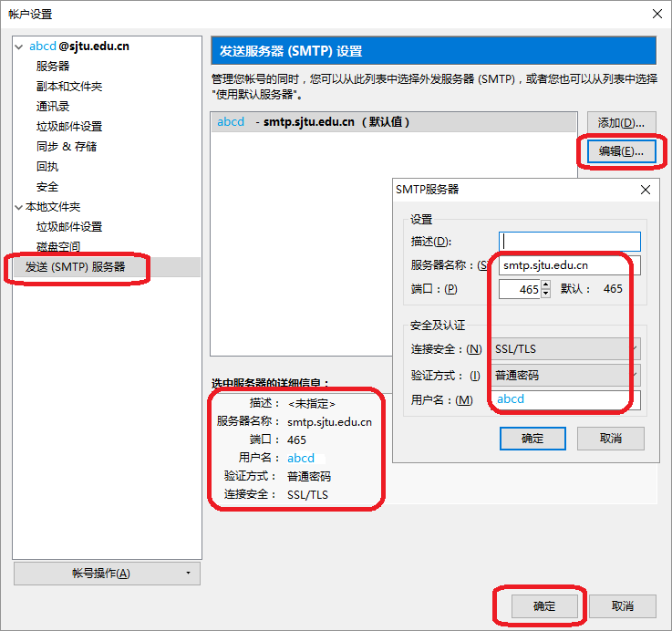Select the smtp.sjtu.edu.cn server list entry
The width and height of the screenshot is (672, 631).
point(393,122)
